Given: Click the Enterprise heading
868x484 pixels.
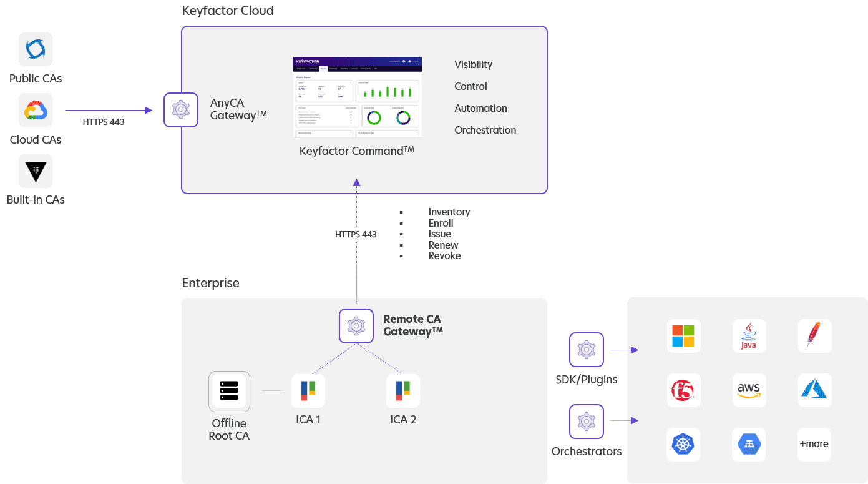Looking at the screenshot, I should (x=211, y=284).
